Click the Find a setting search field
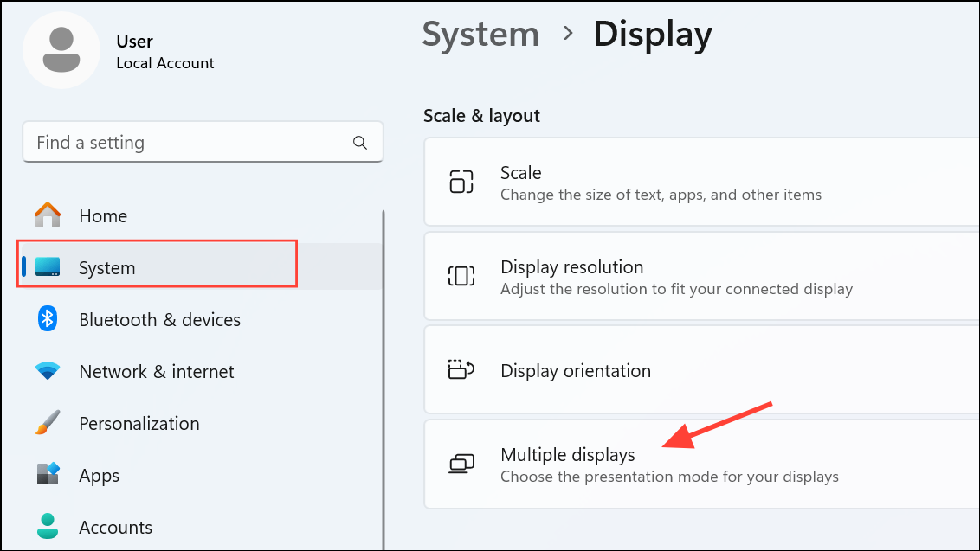This screenshot has height=551, width=980. tap(190, 143)
